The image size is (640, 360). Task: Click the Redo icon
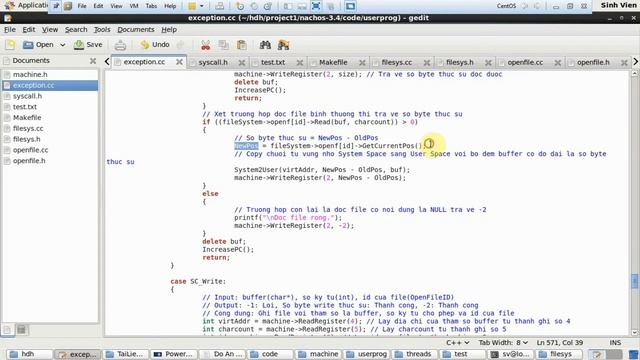[x=180, y=45]
